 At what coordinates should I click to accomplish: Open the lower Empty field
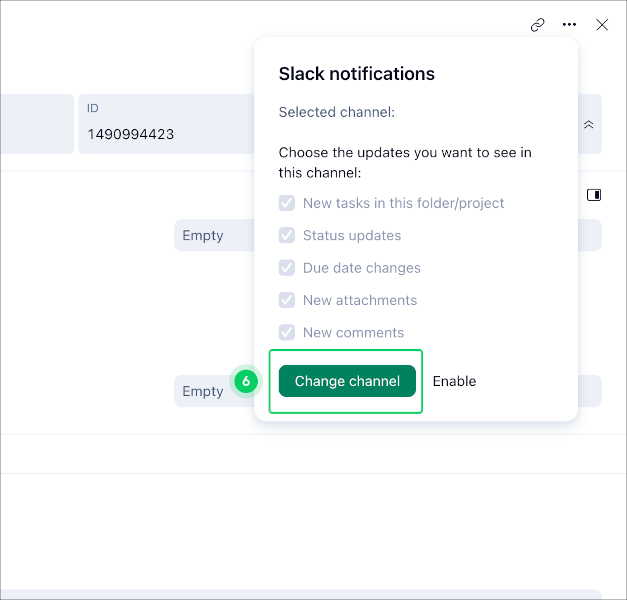tap(203, 391)
